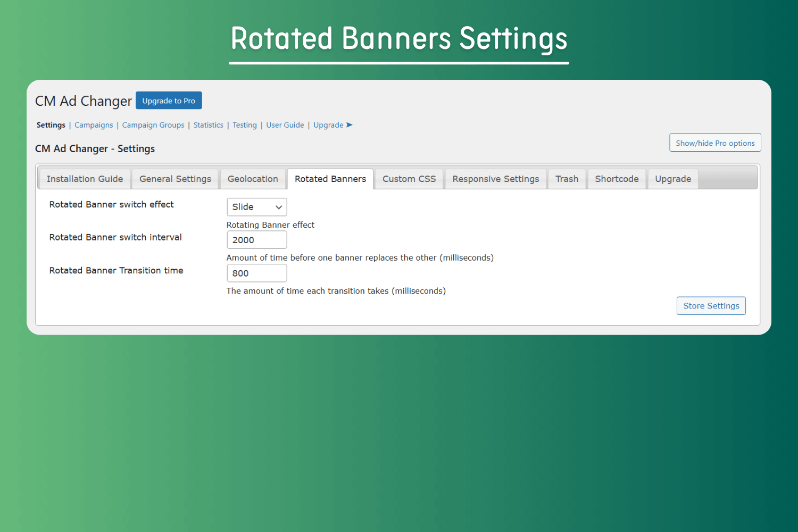Viewport: 798px width, 532px height.
Task: Click the 'Rotating Banner effect' description text
Action: click(270, 225)
